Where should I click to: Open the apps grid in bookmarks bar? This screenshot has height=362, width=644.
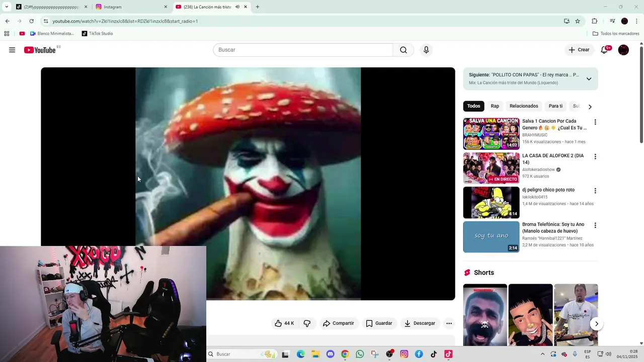(x=7, y=34)
